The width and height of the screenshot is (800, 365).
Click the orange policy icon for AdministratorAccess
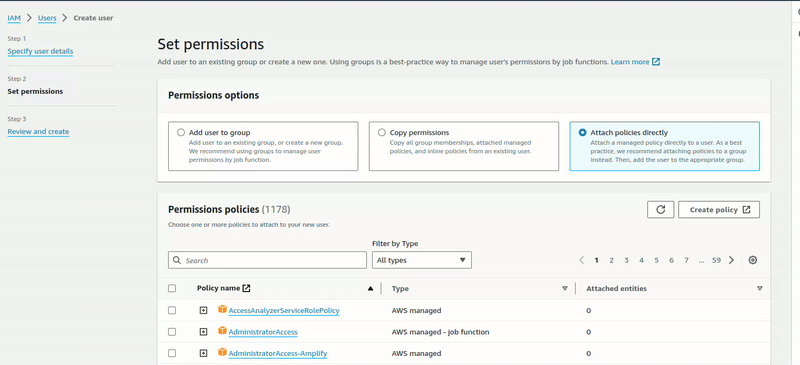click(x=222, y=331)
